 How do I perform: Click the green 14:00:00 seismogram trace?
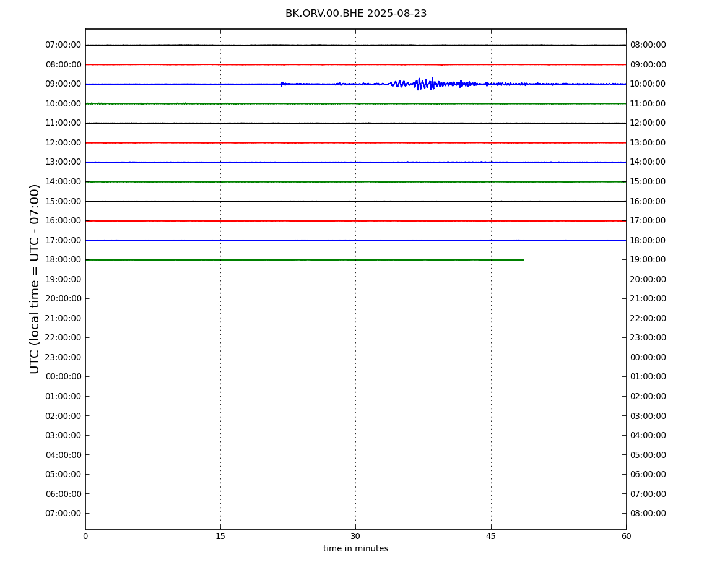355,181
